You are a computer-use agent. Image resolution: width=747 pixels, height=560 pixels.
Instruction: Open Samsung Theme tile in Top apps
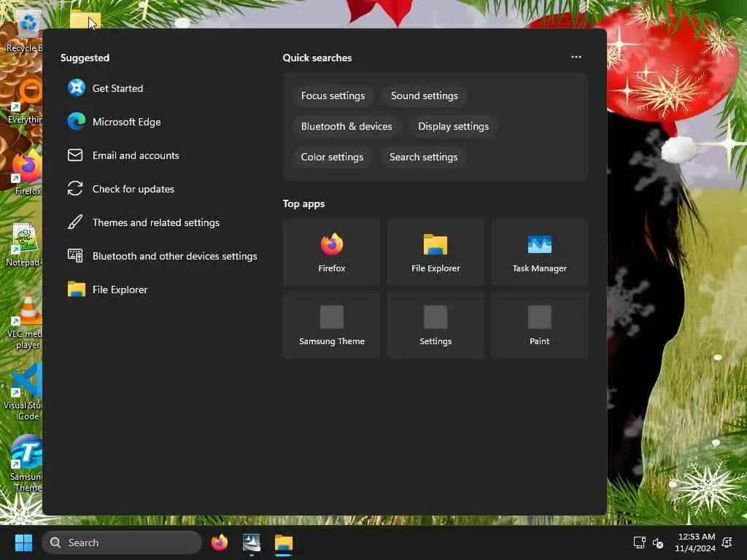(x=332, y=325)
